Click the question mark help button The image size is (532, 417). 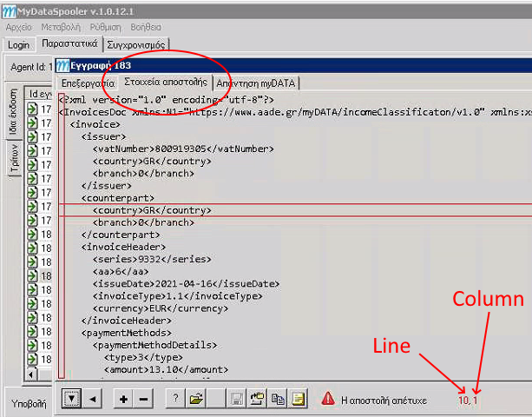175,399
